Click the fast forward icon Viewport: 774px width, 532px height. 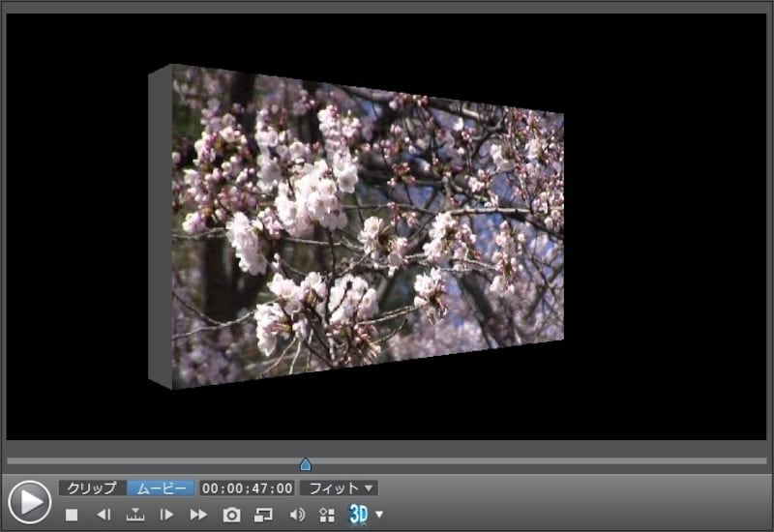[198, 515]
